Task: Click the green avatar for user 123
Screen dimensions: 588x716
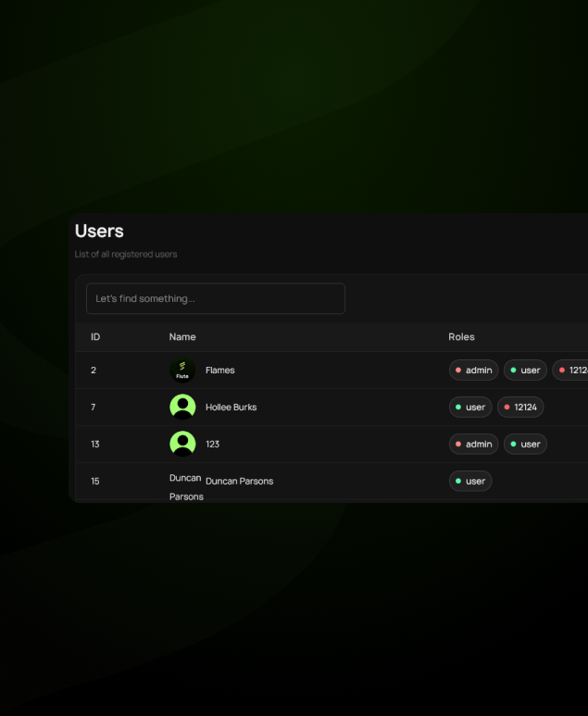Action: coord(182,445)
